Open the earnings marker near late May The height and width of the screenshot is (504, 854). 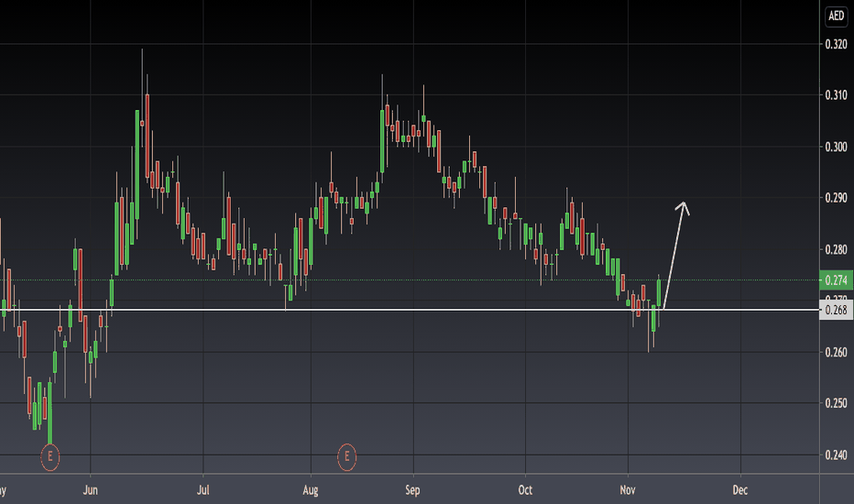[x=50, y=456]
